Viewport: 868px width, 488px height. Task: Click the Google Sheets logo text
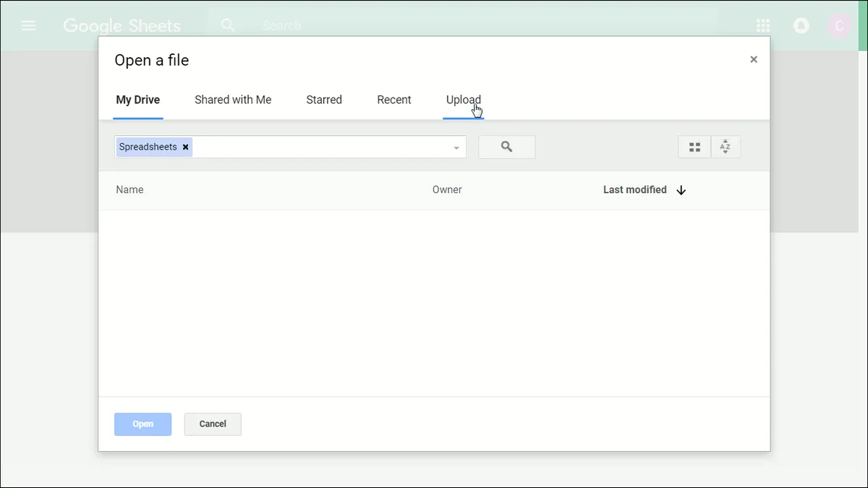click(x=122, y=26)
